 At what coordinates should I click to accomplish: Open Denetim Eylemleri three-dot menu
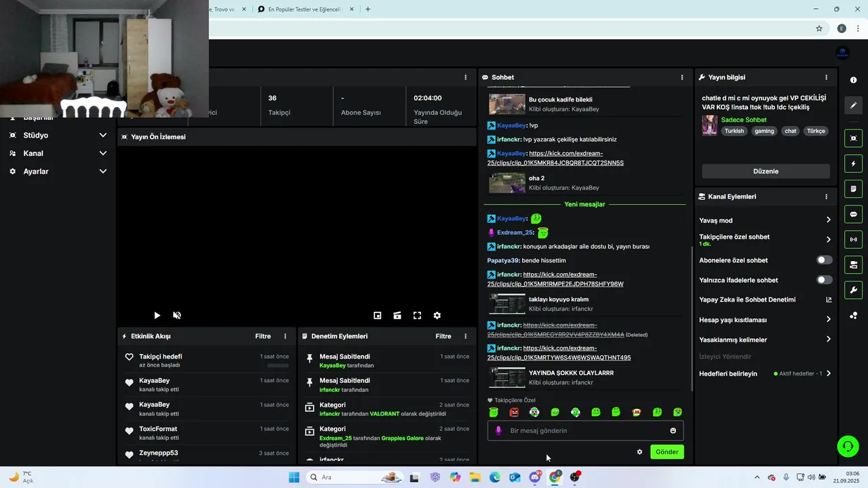[465, 336]
